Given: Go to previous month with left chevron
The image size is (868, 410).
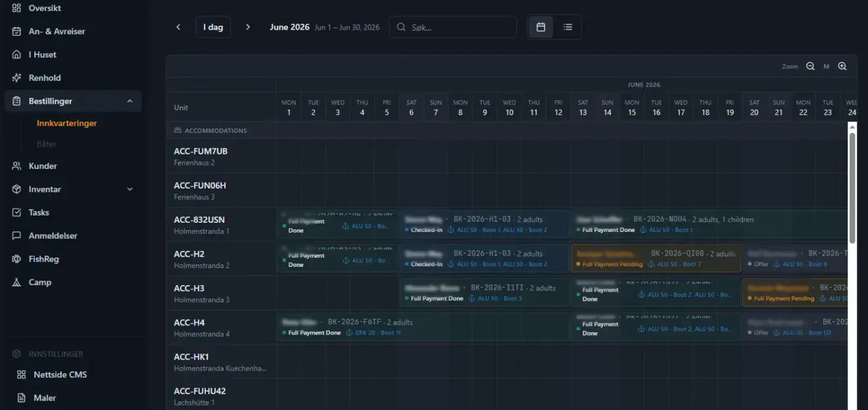Looking at the screenshot, I should tap(178, 27).
